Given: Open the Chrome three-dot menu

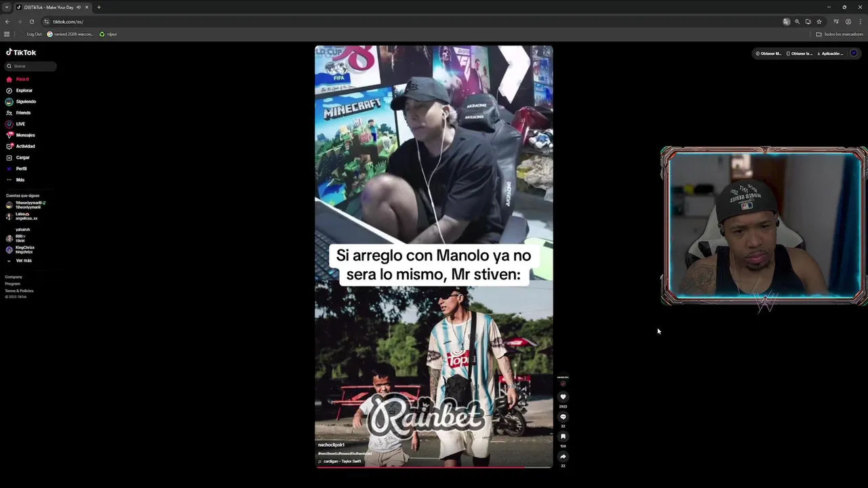Looking at the screenshot, I should (x=861, y=22).
